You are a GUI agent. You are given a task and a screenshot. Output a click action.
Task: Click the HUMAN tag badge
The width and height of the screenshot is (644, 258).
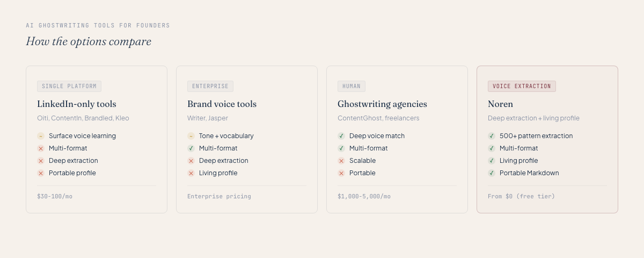click(352, 86)
